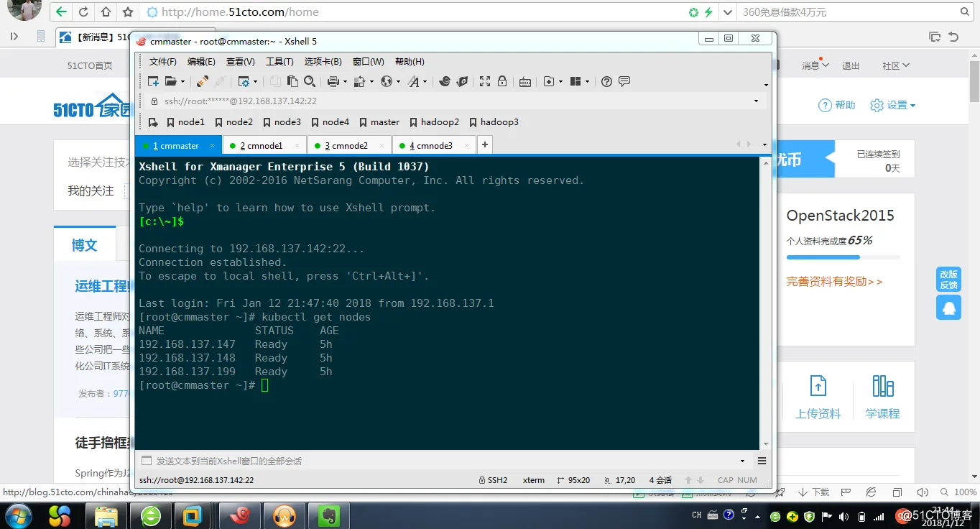Expand the tab list dropdown arrow
Screen dimensions: 980x529
(764, 145)
